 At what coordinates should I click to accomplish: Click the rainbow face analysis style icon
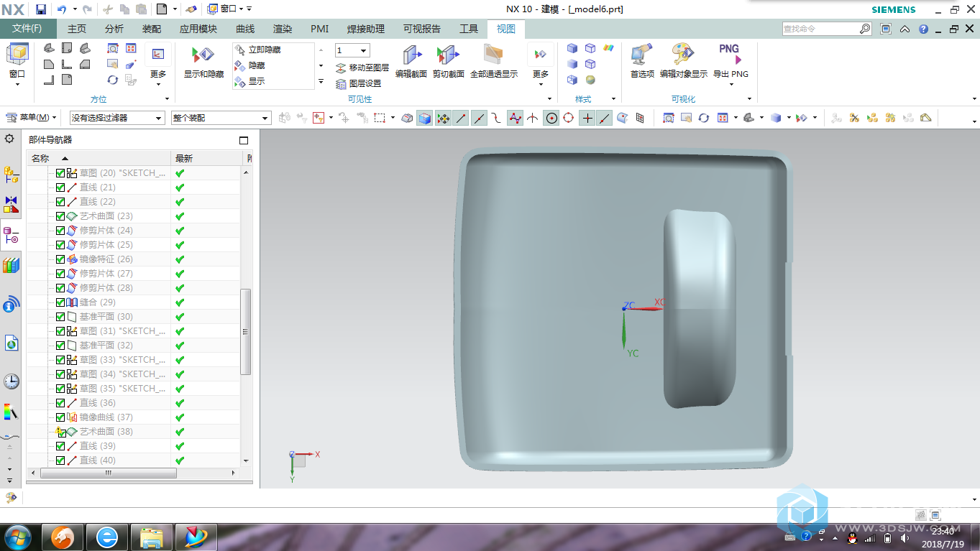pos(608,48)
